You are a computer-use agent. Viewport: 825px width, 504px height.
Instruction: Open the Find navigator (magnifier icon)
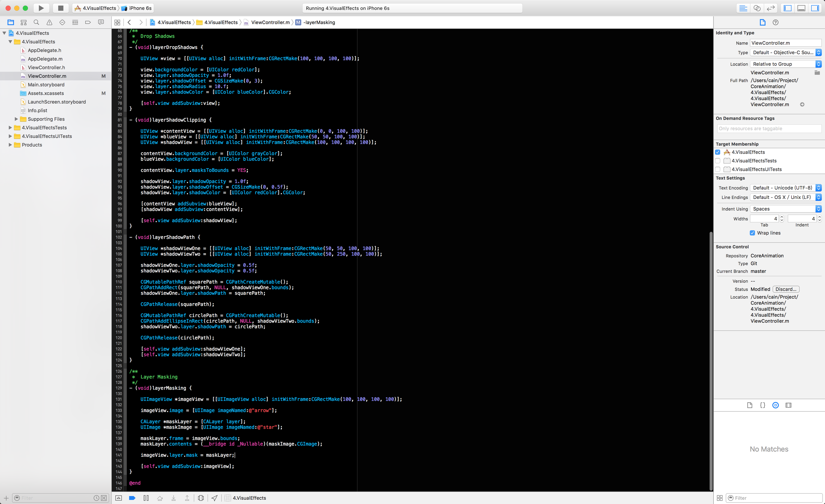point(37,22)
